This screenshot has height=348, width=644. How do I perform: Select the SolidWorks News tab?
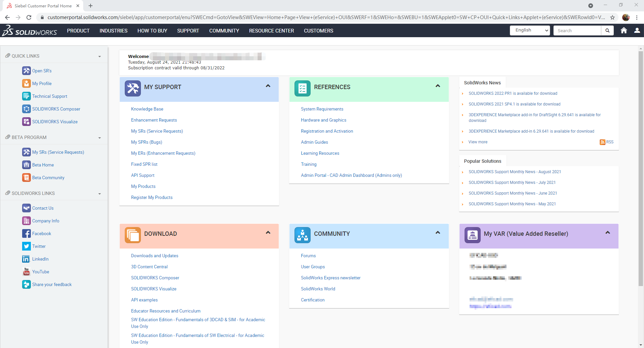482,83
